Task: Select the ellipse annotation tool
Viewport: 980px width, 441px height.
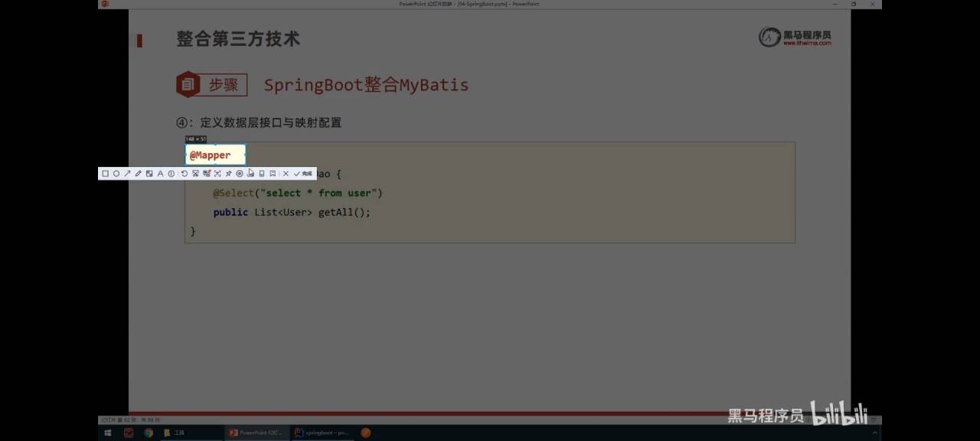Action: [116, 174]
